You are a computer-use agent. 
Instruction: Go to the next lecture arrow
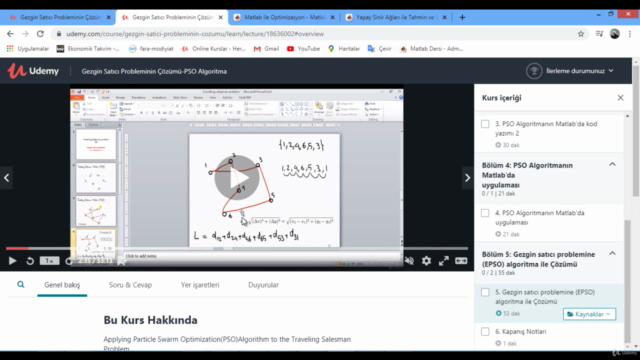(x=468, y=178)
